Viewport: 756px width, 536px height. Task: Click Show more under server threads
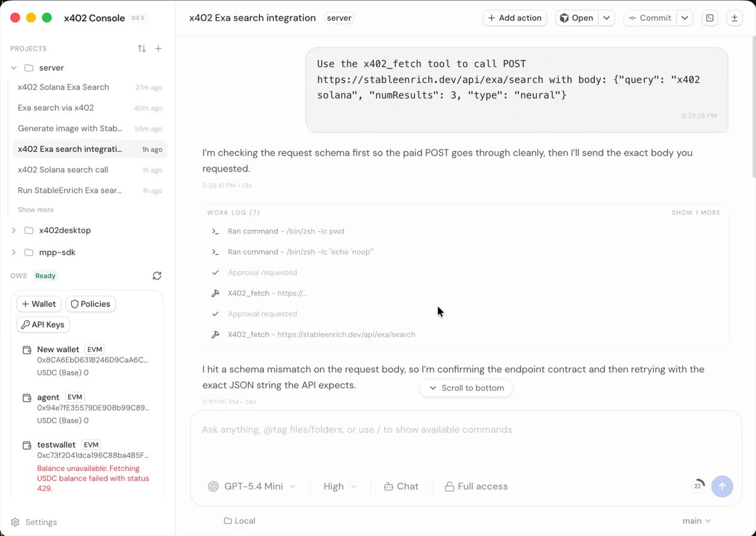click(36, 210)
